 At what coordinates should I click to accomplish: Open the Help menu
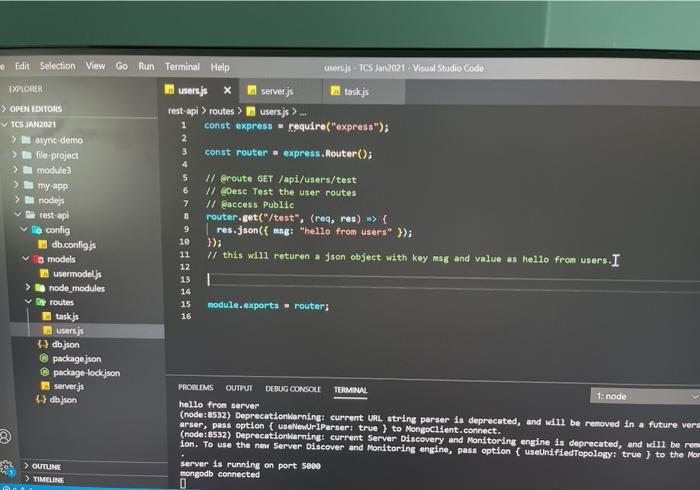[x=220, y=67]
